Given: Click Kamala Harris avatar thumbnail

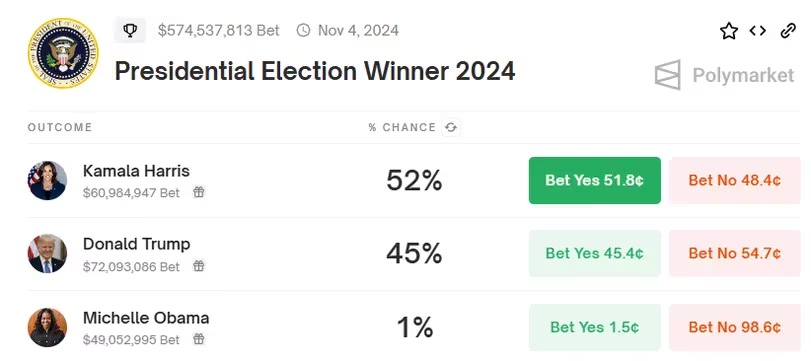Looking at the screenshot, I should pos(47,180).
